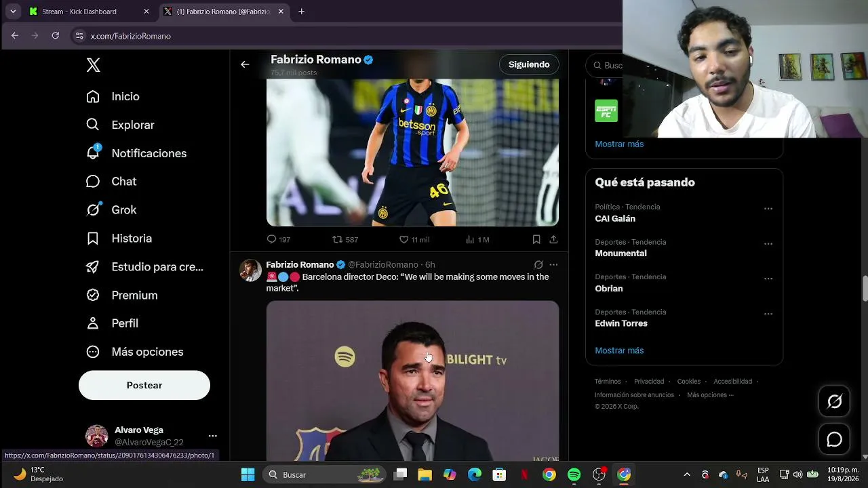Open Estudio para cre... in the sidebar
868x488 pixels.
144,267
